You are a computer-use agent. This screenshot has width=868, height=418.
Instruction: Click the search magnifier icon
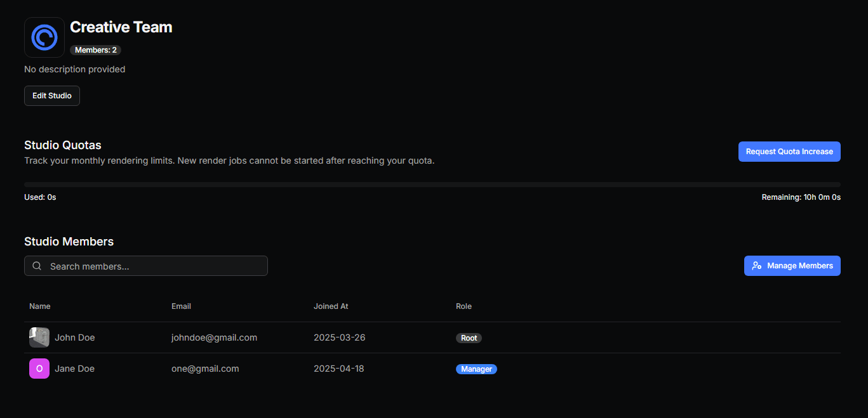37,266
